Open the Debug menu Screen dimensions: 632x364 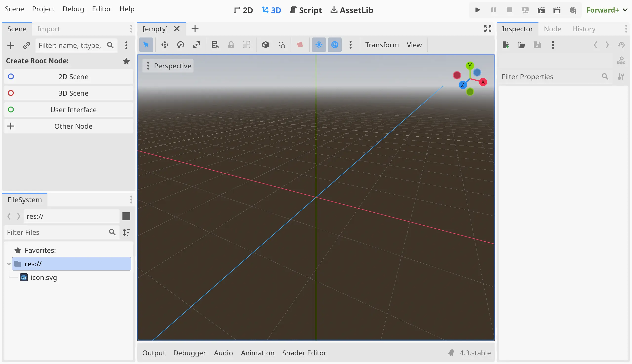point(73,9)
